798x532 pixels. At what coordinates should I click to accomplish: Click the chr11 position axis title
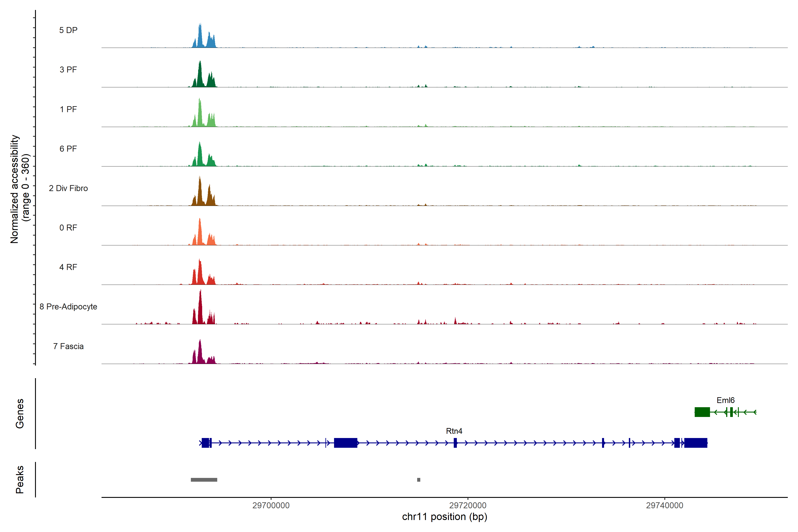pyautogui.click(x=444, y=517)
